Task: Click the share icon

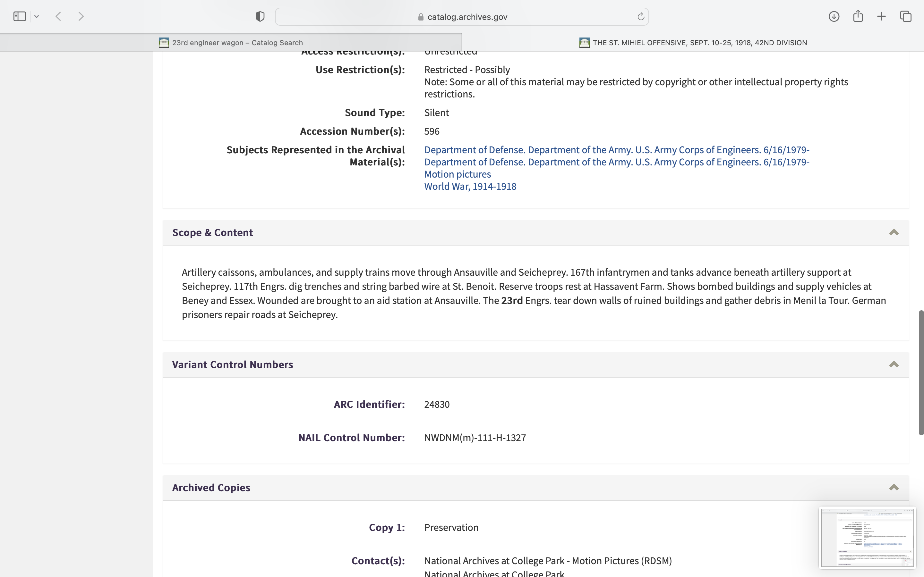Action: pyautogui.click(x=858, y=16)
